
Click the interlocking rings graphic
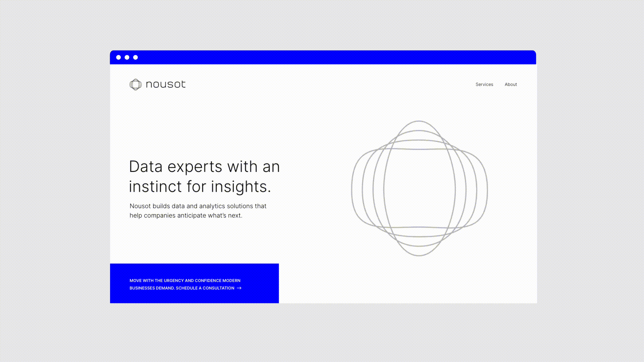[x=419, y=188]
